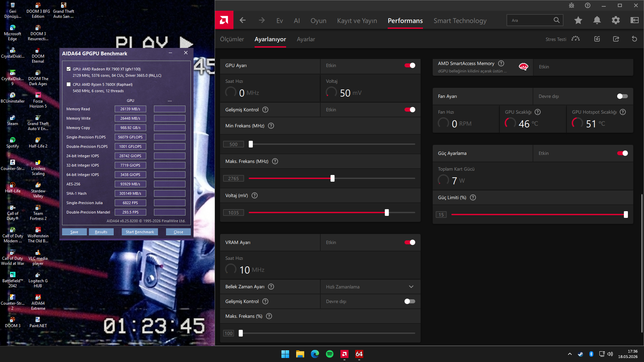Click Voltaj (mV) slider handle
The image size is (644, 362).
point(387,213)
